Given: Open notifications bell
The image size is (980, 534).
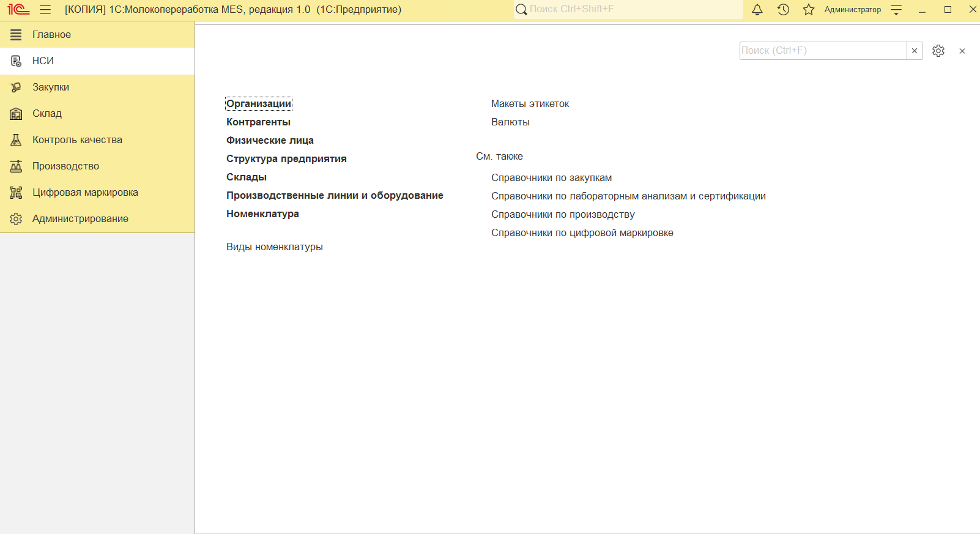Looking at the screenshot, I should [x=757, y=9].
